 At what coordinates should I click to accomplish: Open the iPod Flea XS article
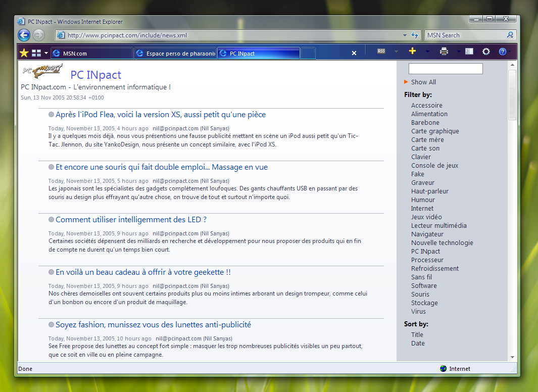pos(160,115)
